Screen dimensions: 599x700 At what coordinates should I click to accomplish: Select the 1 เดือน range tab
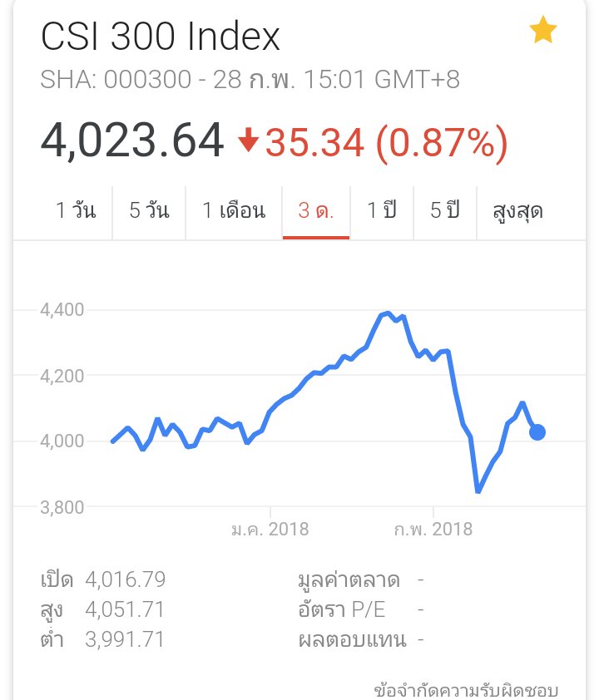click(x=234, y=210)
